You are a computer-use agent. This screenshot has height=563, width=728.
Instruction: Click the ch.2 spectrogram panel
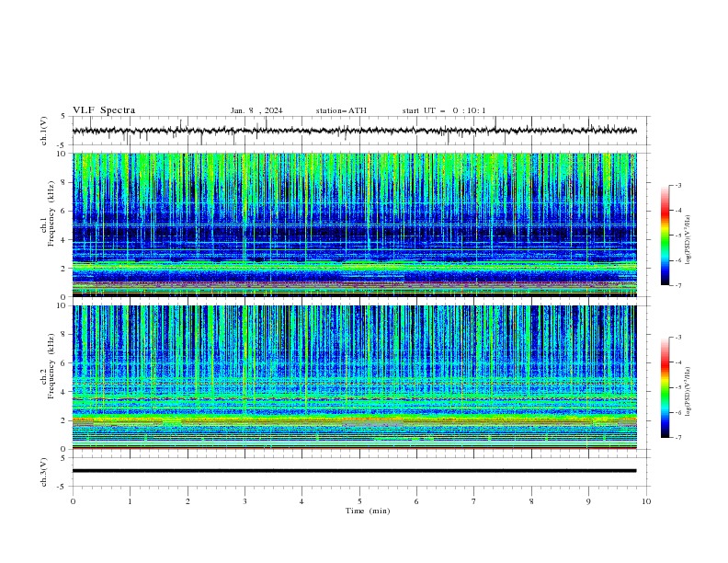pyautogui.click(x=355, y=377)
